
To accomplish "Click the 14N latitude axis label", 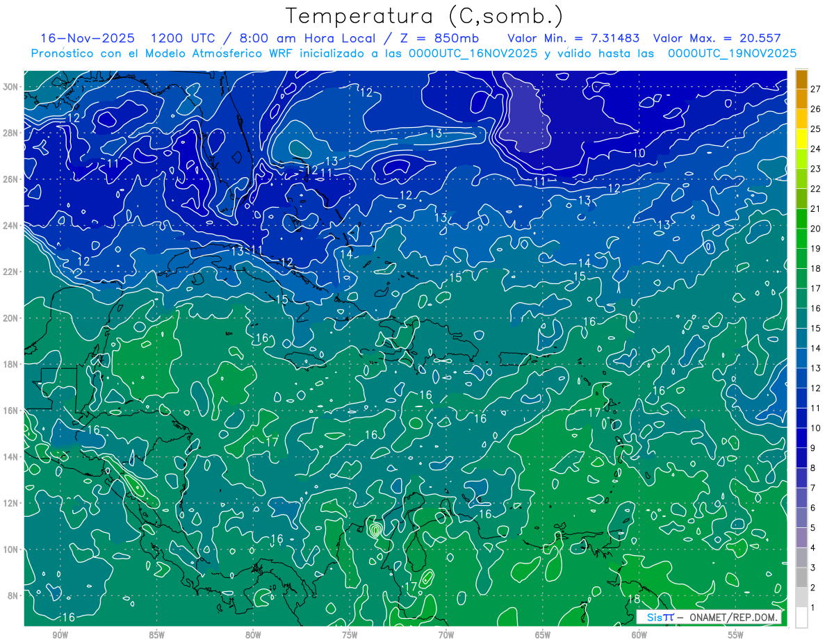I will pos(10,456).
